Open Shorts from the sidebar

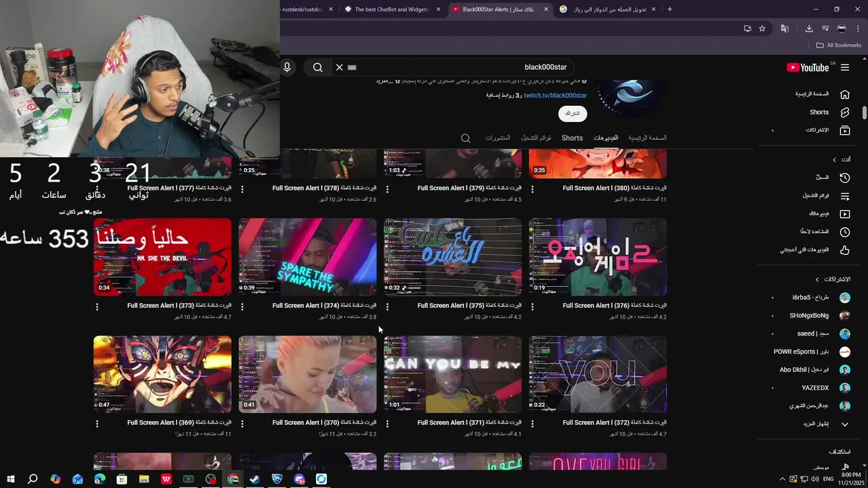819,113
